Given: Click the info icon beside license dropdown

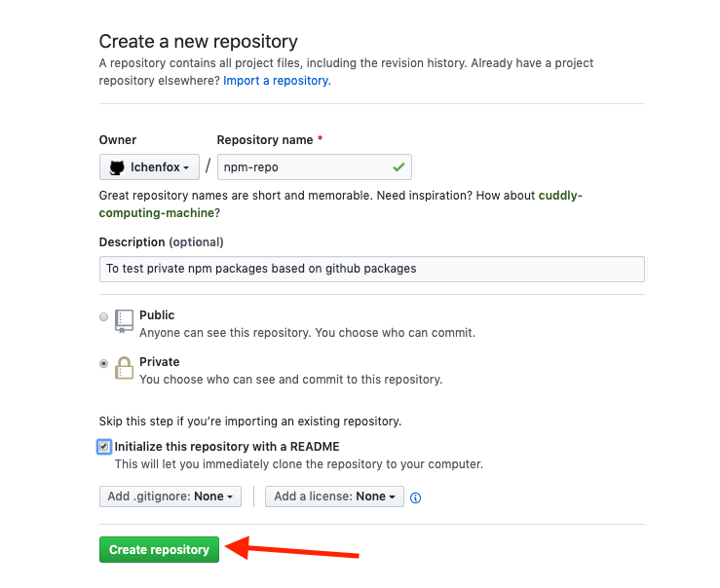Looking at the screenshot, I should [415, 497].
